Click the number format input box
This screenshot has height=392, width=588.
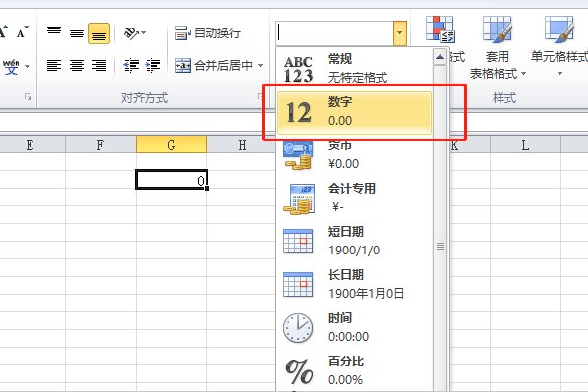335,33
